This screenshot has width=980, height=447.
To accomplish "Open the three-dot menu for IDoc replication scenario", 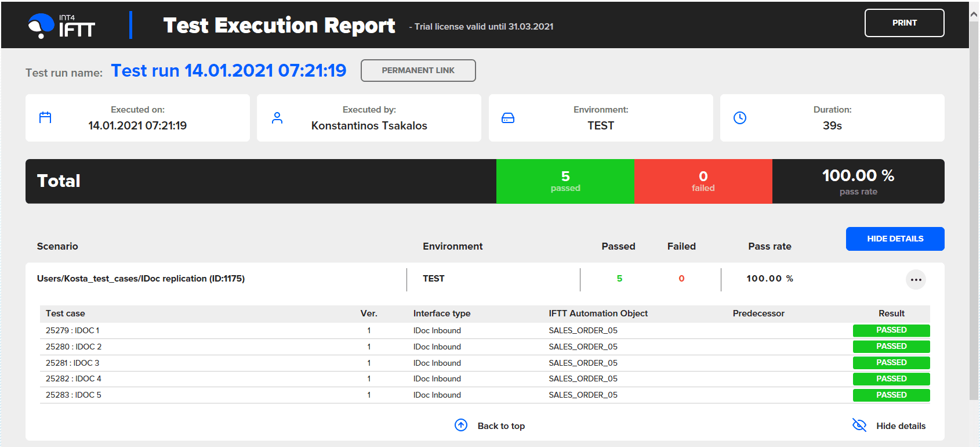I will pos(916,280).
